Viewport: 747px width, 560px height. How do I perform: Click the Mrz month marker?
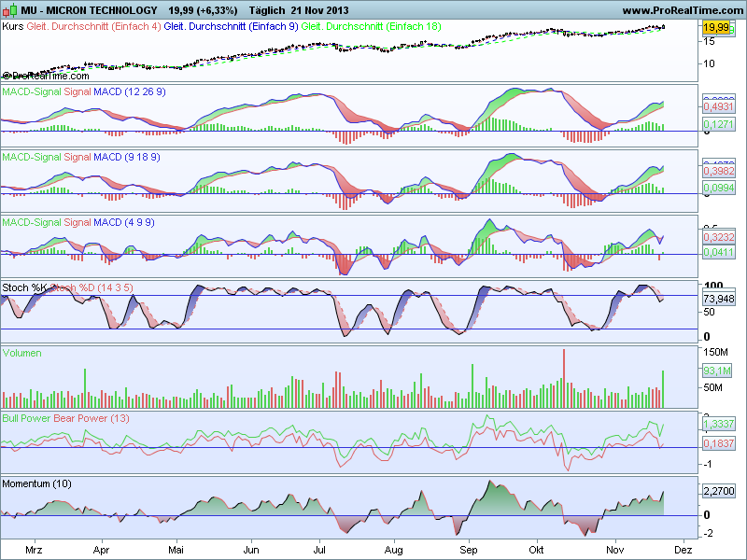click(x=34, y=550)
